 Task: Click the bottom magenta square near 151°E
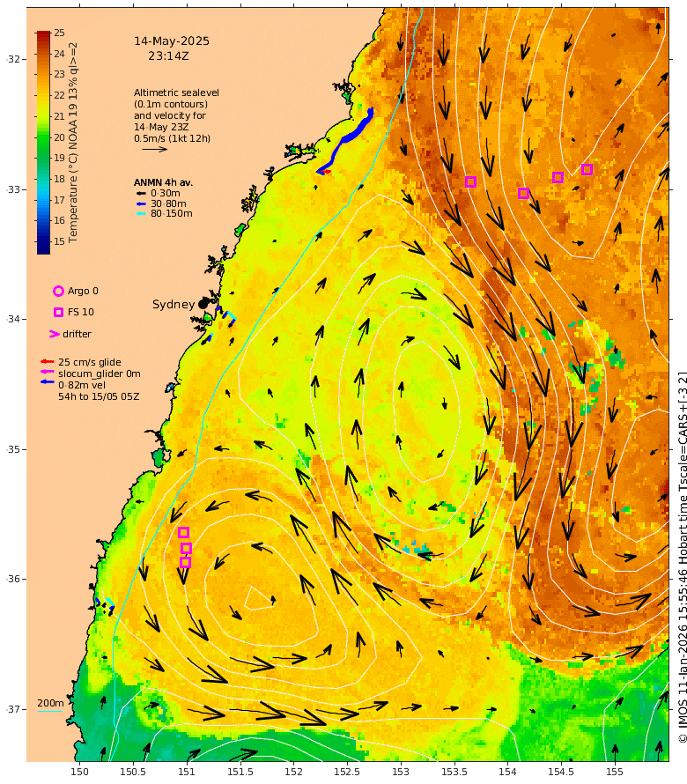click(x=185, y=563)
